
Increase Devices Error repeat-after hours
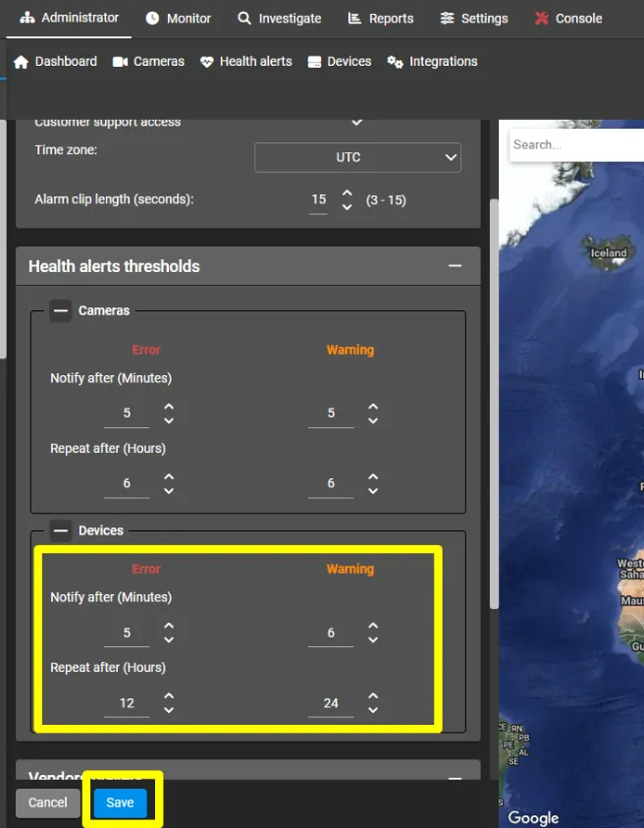pos(169,696)
